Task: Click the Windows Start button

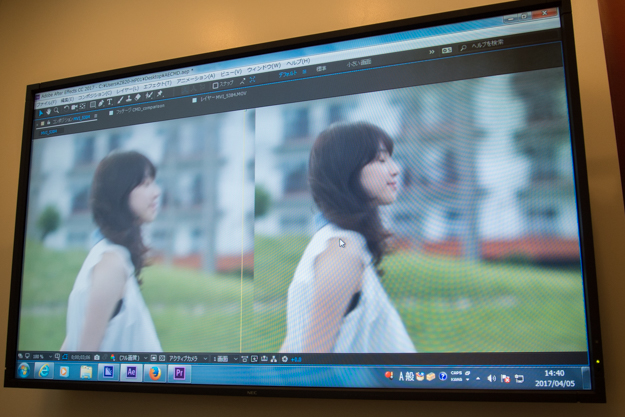Action: pos(23,369)
